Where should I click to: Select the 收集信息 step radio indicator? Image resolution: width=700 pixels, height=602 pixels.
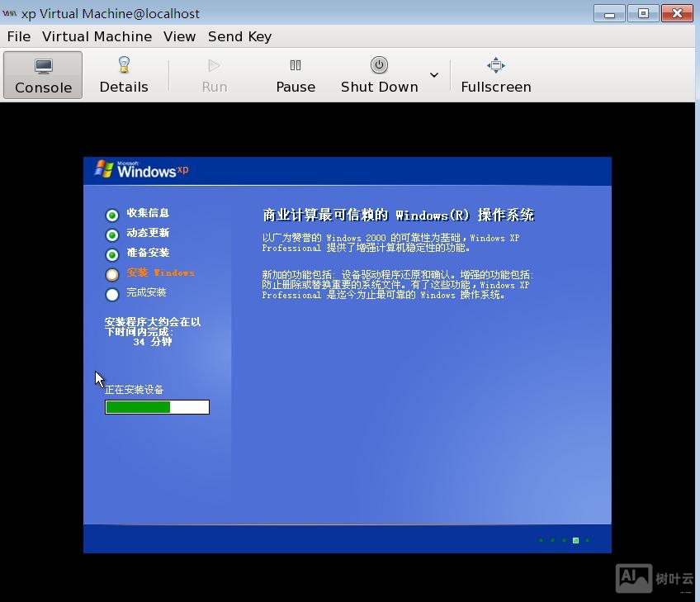coord(111,213)
